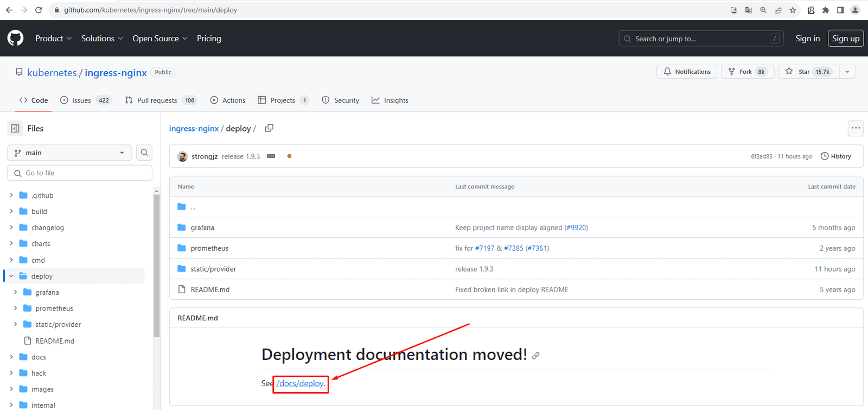Click the orange commit status dot
This screenshot has width=868, height=410.
tap(289, 156)
